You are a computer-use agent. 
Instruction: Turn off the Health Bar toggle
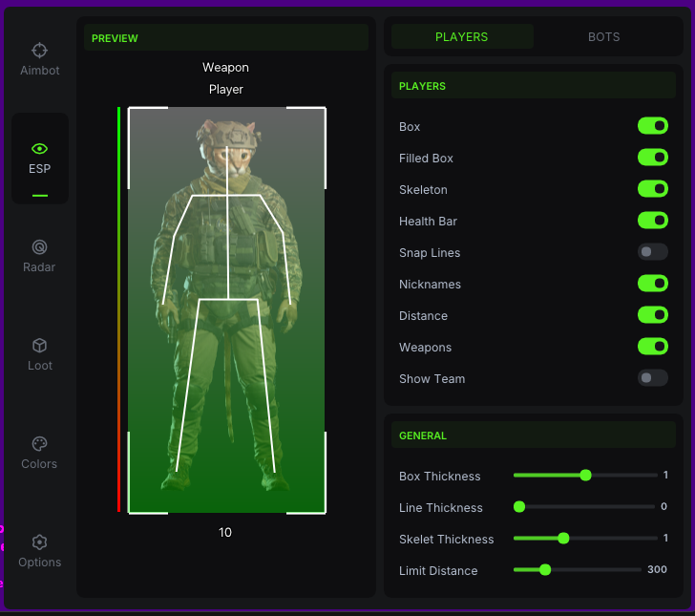(653, 221)
